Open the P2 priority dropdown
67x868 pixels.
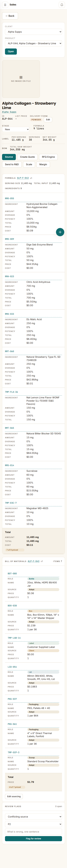coord(33,824)
